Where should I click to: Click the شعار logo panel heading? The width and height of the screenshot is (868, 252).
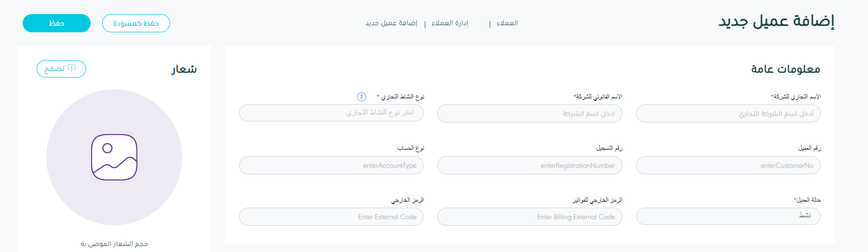click(184, 69)
